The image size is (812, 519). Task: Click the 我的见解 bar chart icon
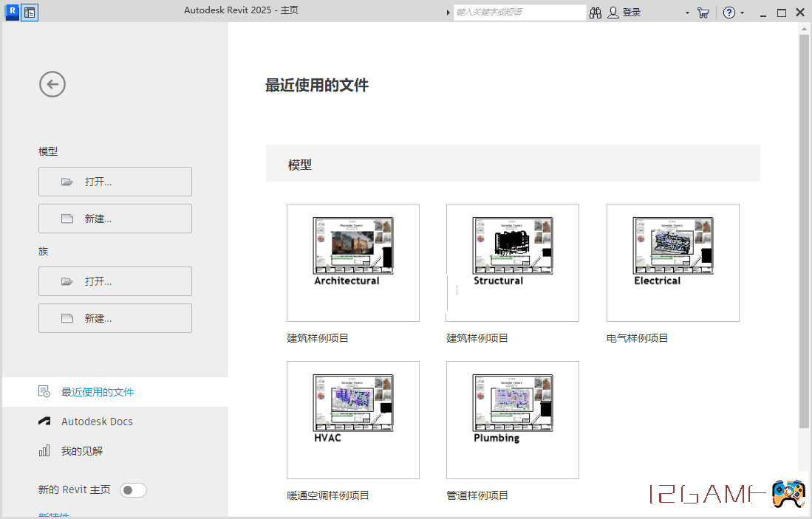tap(44, 450)
